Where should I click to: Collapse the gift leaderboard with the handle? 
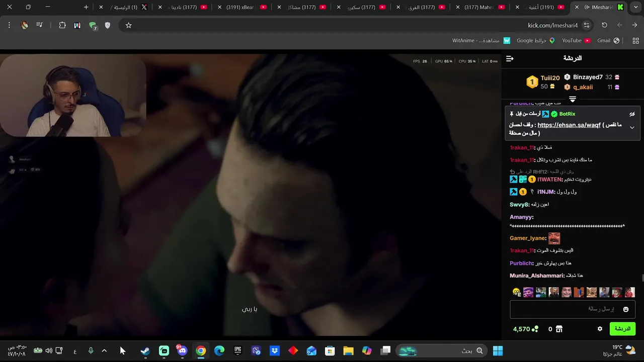click(573, 99)
